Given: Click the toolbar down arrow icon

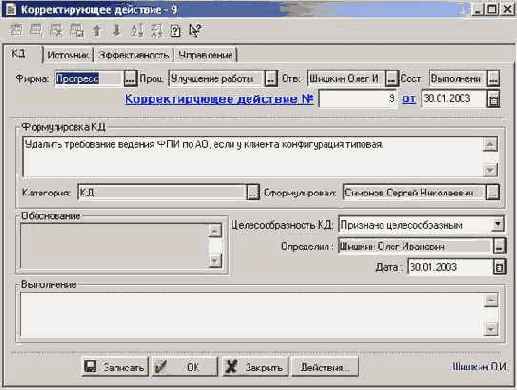Looking at the screenshot, I should 116,31.
